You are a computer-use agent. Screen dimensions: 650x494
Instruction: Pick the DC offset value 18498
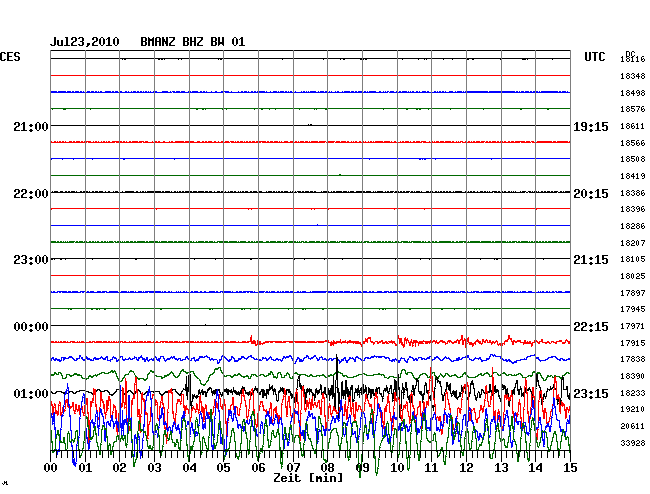[x=633, y=93]
